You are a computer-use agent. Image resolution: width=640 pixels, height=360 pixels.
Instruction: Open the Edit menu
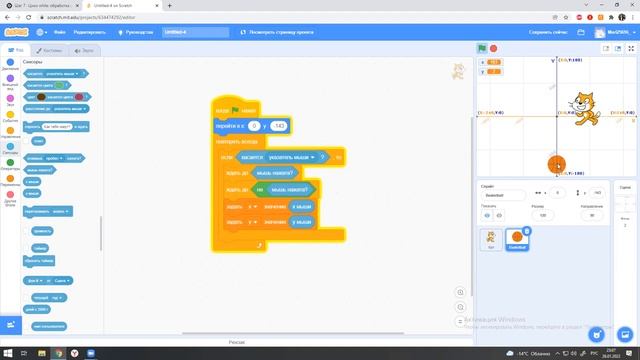(x=89, y=32)
